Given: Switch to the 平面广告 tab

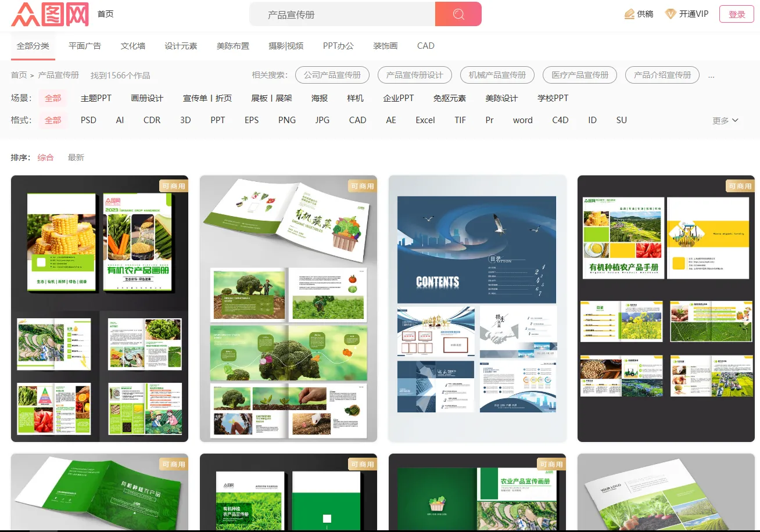Looking at the screenshot, I should (x=85, y=46).
